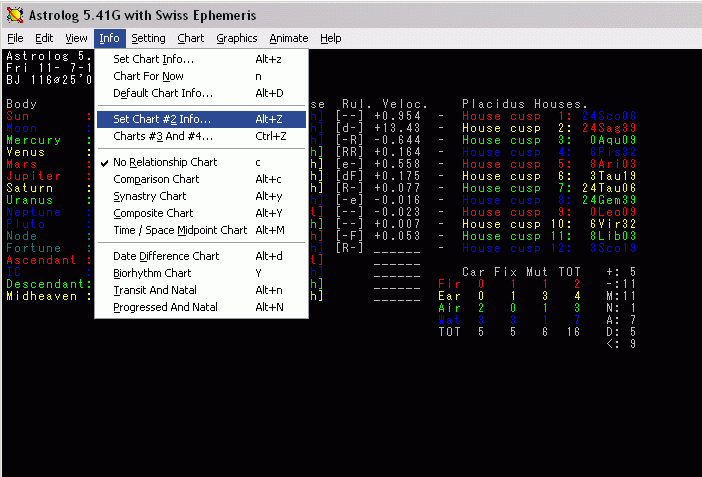Choose Set Chart #2 Info...
Image resolution: width=702 pixels, height=477 pixels.
pyautogui.click(x=201, y=119)
